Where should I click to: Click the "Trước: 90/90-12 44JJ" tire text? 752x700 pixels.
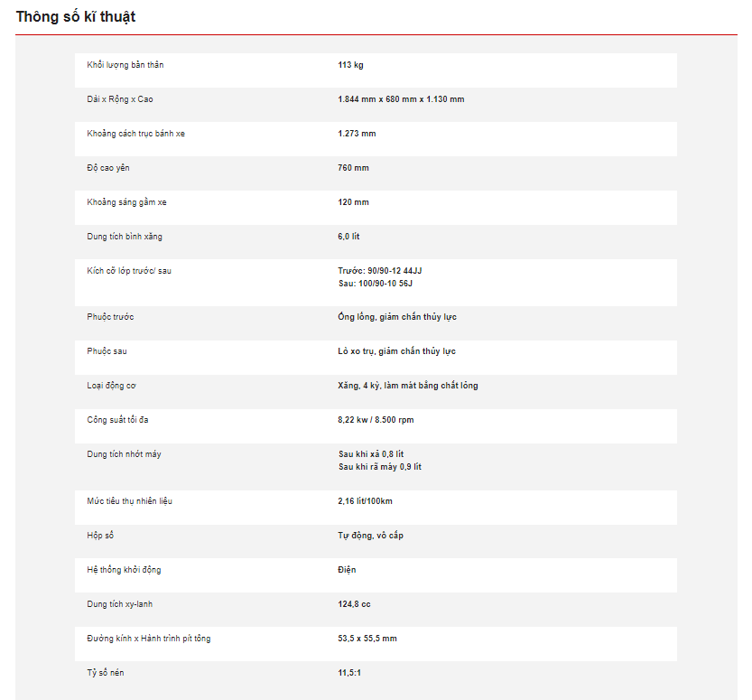380,271
